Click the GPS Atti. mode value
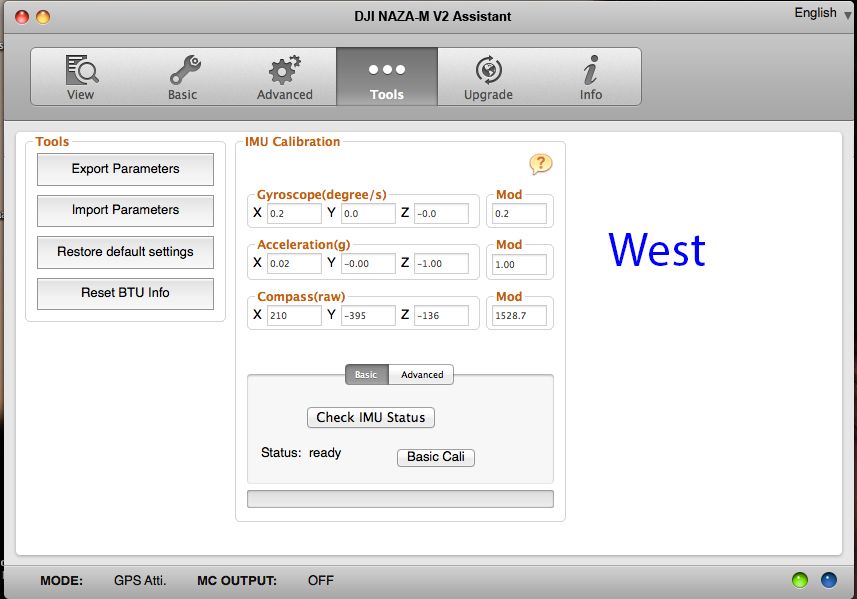Image resolution: width=857 pixels, height=599 pixels. 140,580
